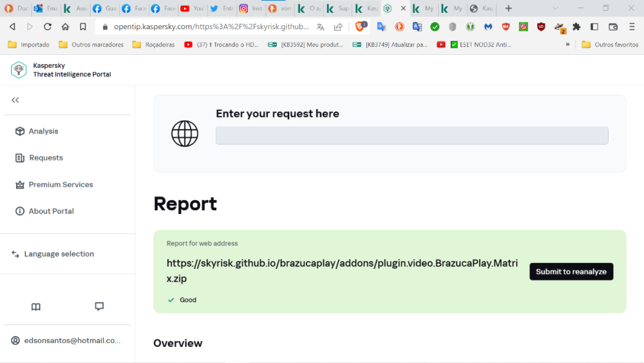Open the documentation book icon
The image size is (644, 363).
35,307
